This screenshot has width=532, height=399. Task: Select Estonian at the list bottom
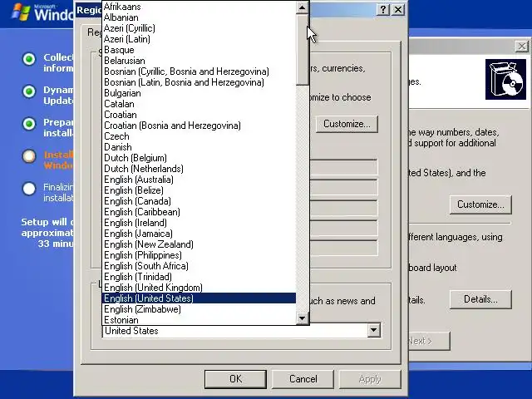(x=199, y=319)
